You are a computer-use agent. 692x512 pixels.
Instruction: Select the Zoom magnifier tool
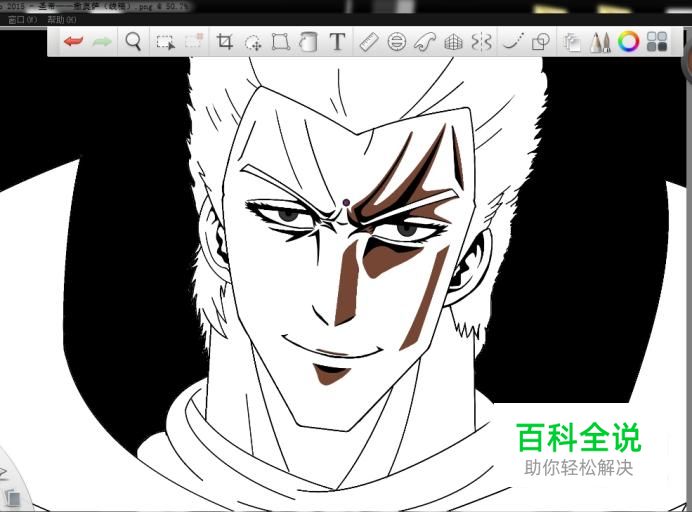pos(133,41)
